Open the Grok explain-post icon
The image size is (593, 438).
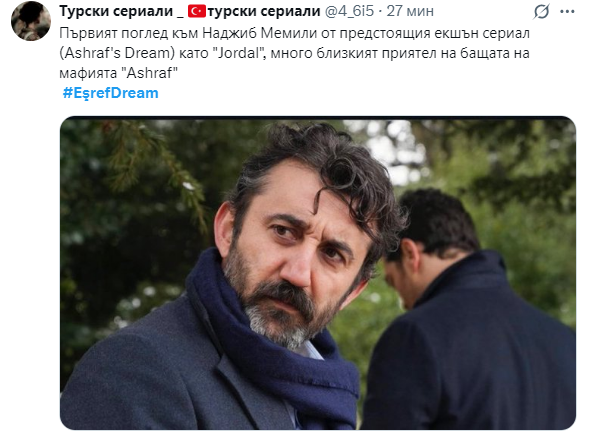pos(542,12)
